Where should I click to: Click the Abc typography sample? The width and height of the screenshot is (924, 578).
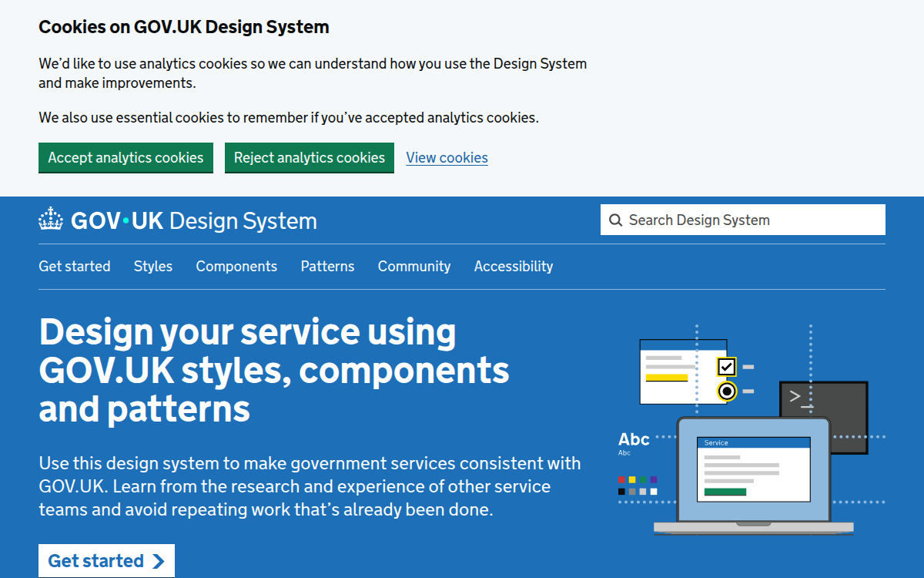coord(634,440)
